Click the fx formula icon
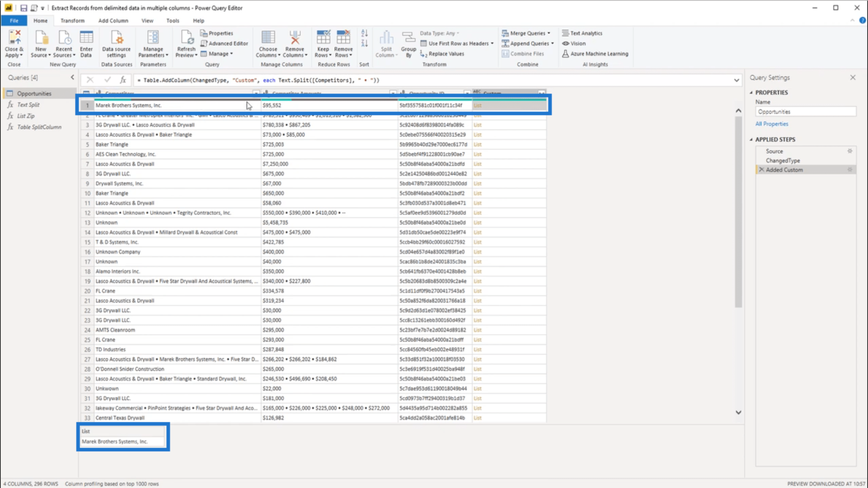This screenshot has height=488, width=868. point(123,80)
